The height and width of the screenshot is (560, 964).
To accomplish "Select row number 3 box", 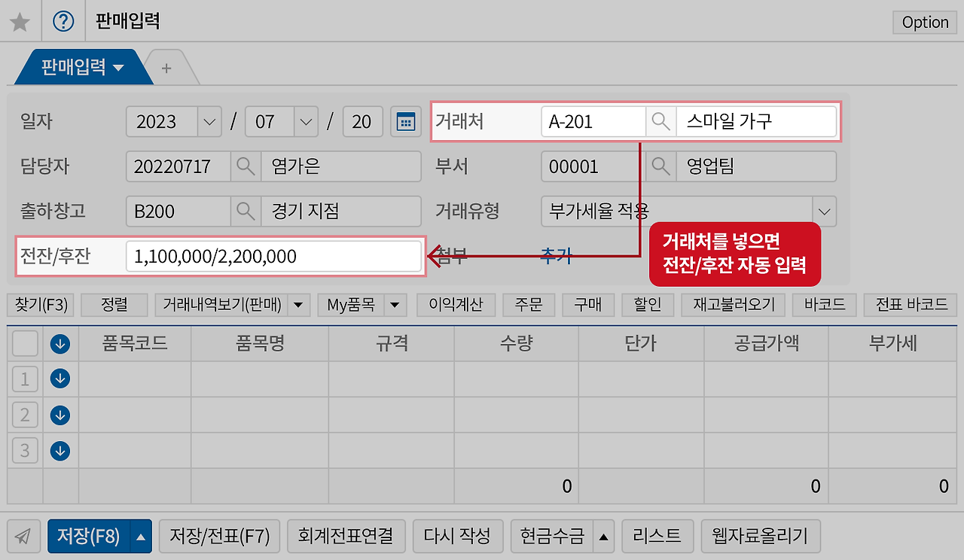I will point(25,451).
